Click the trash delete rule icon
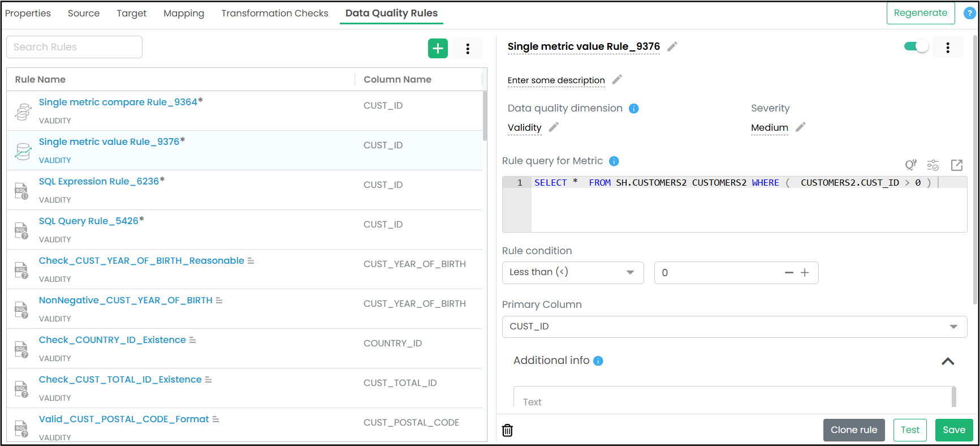The image size is (980, 446). point(508,430)
